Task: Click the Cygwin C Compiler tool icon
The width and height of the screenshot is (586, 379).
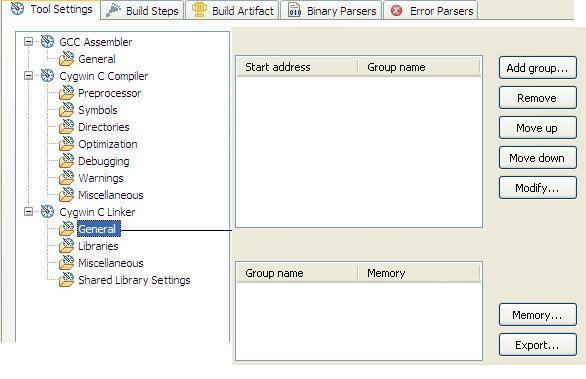Action: pyautogui.click(x=47, y=76)
